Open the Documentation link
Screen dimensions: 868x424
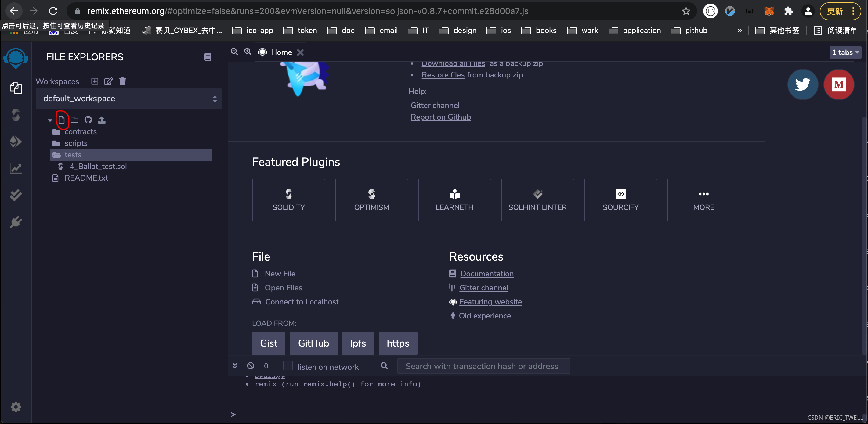[486, 274]
